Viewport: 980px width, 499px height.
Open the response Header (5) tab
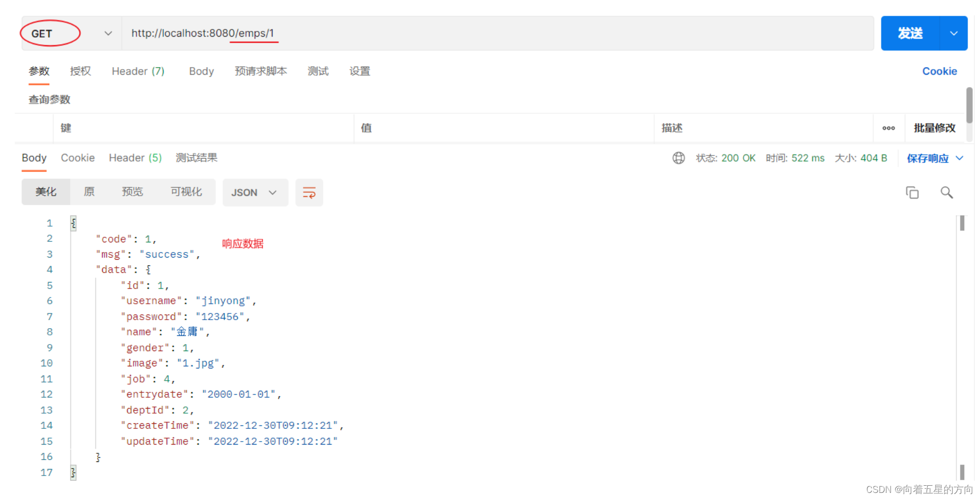click(x=135, y=158)
